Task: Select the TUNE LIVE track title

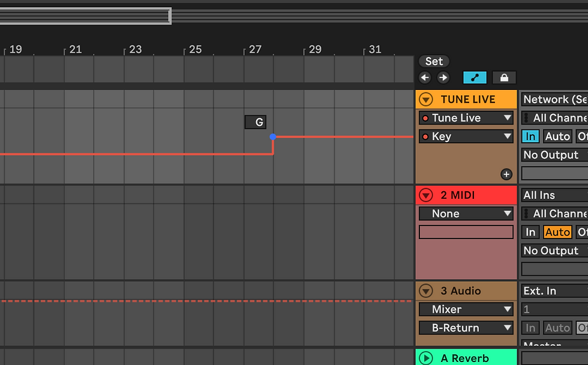Action: (467, 99)
